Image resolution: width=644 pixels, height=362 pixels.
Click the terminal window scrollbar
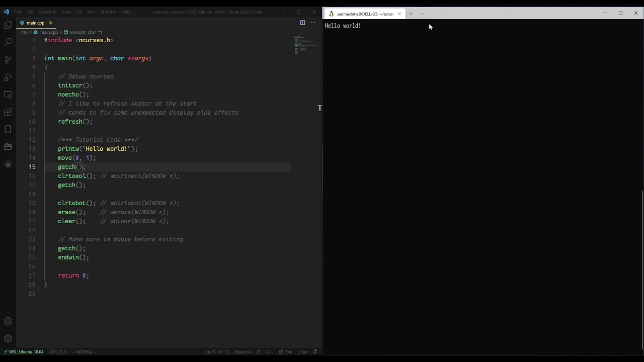642,270
